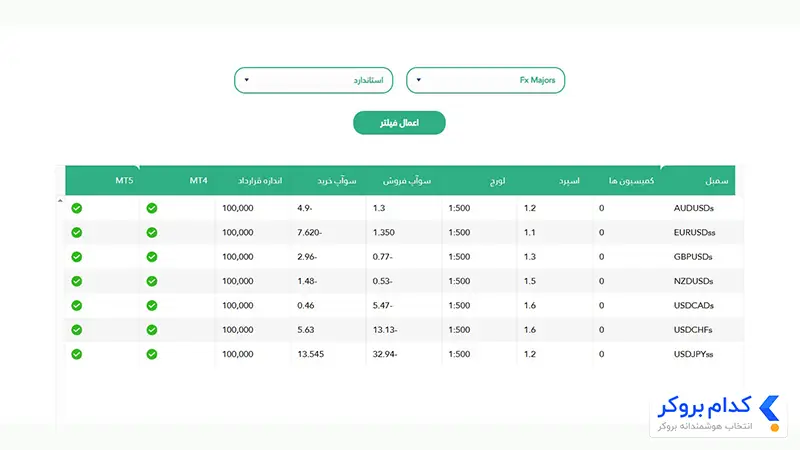800x450 pixels.
Task: Click the MT4 check icon for GBPUSDs
Action: 152,257
